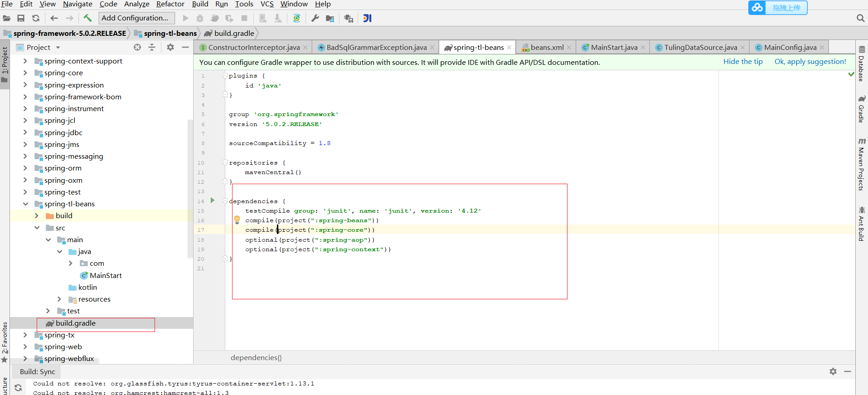868x395 pixels.
Task: Expand the spring-core module node
Action: point(25,73)
